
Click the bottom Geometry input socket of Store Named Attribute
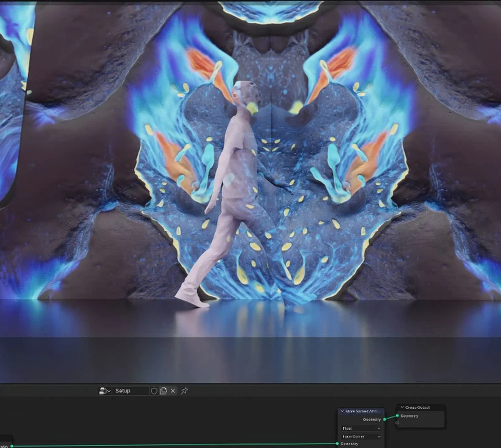(337, 443)
